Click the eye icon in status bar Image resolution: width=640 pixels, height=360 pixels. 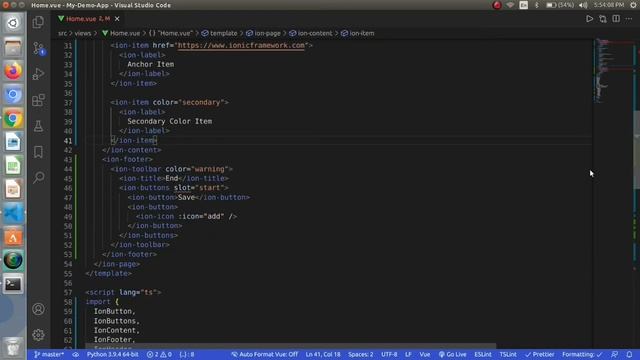point(76,354)
